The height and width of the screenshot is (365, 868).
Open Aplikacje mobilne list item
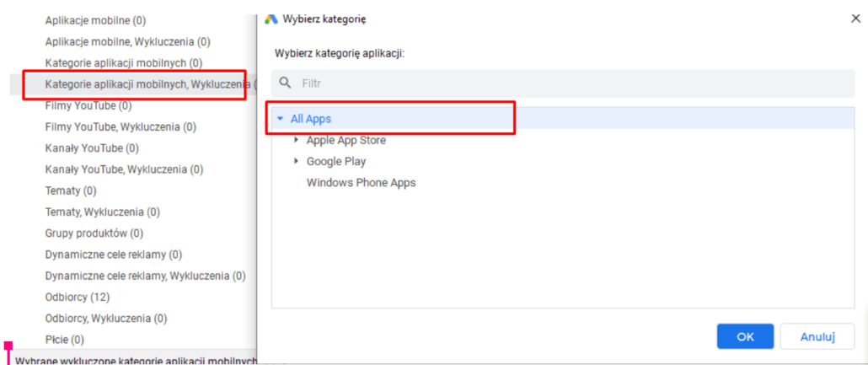(95, 20)
